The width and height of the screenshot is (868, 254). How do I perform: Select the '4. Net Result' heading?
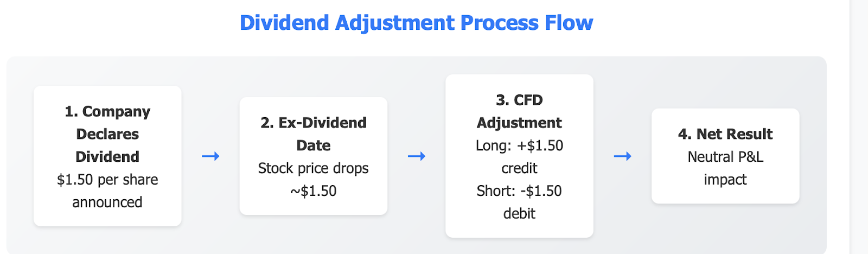pyautogui.click(x=725, y=134)
